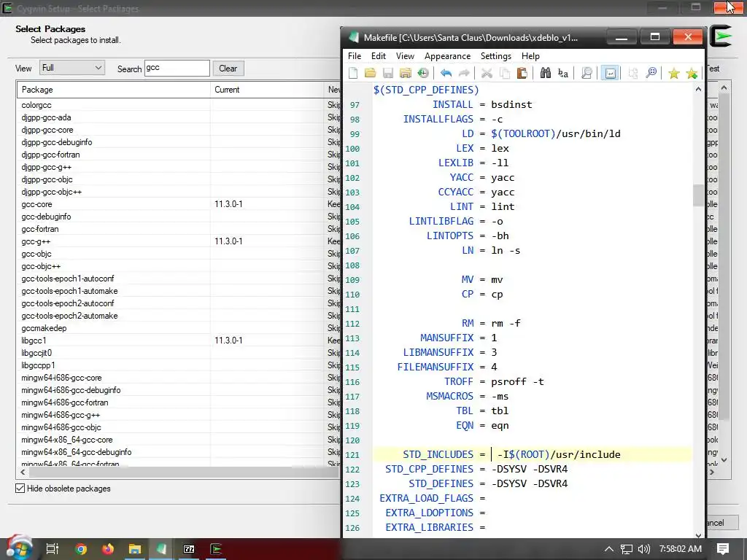Sort by the Package column header
747x560 pixels.
(113, 90)
